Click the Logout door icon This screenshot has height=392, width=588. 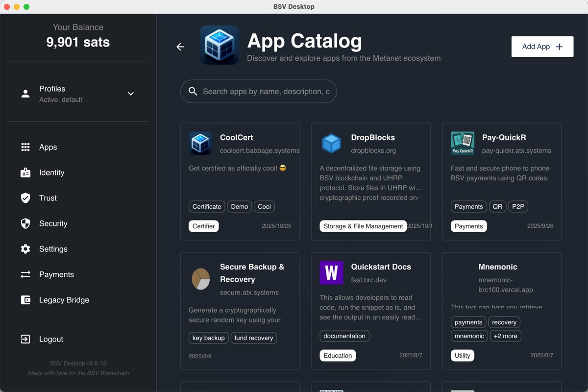[x=25, y=339]
